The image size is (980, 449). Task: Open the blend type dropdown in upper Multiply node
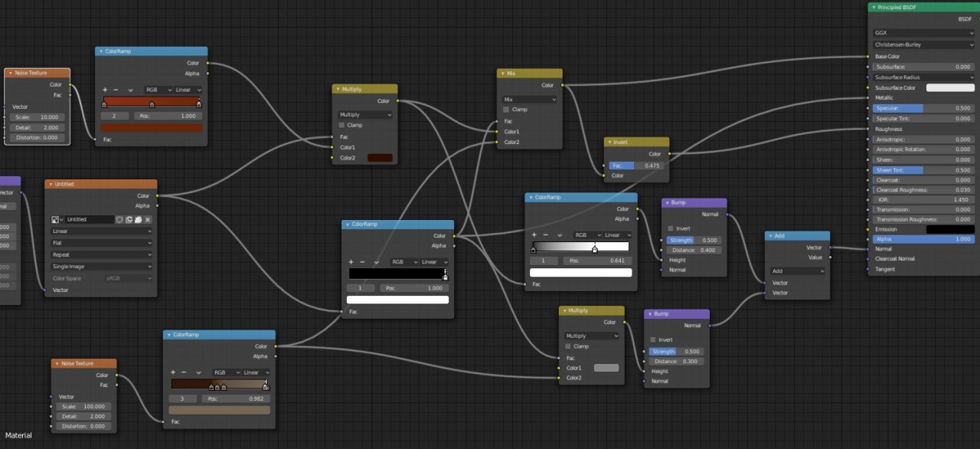pyautogui.click(x=365, y=114)
